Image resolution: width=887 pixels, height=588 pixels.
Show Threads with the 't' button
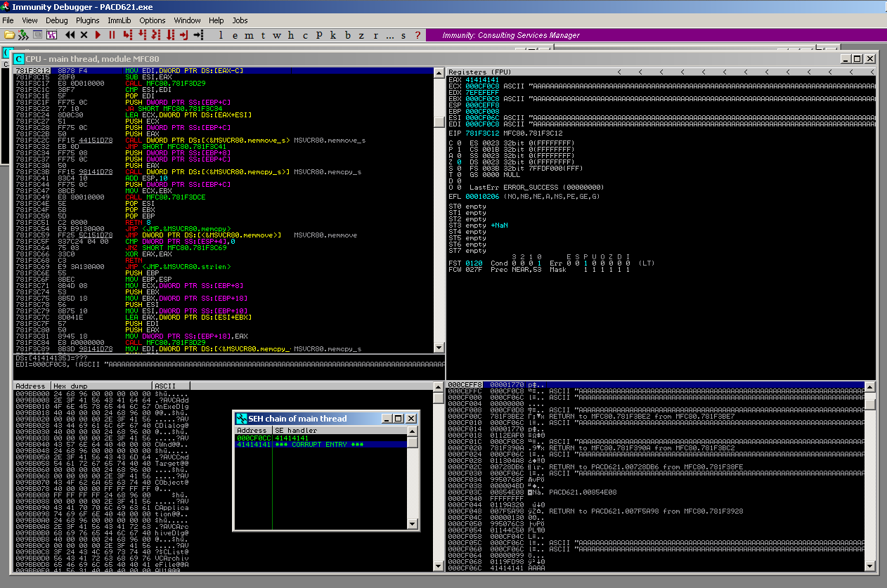263,34
